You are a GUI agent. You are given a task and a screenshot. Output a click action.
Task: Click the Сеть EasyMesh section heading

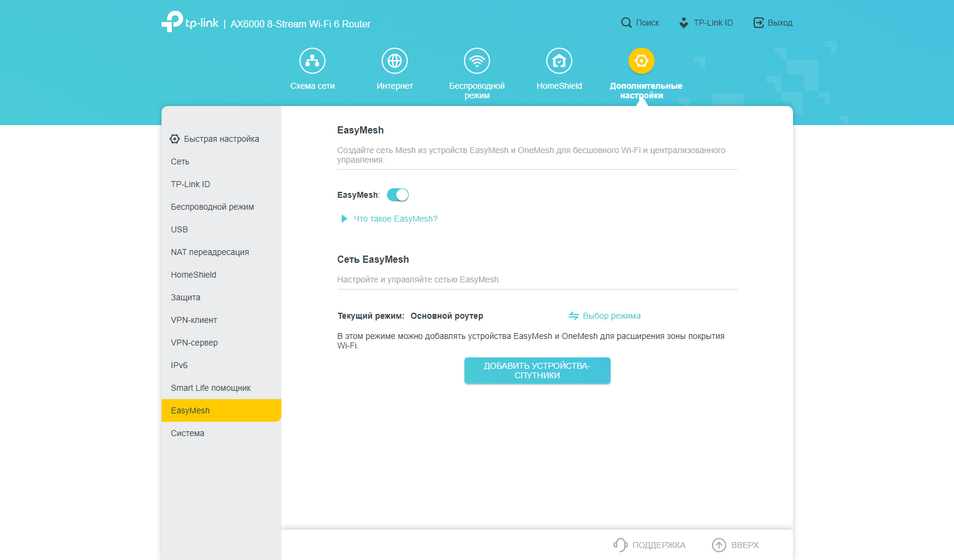point(373,259)
